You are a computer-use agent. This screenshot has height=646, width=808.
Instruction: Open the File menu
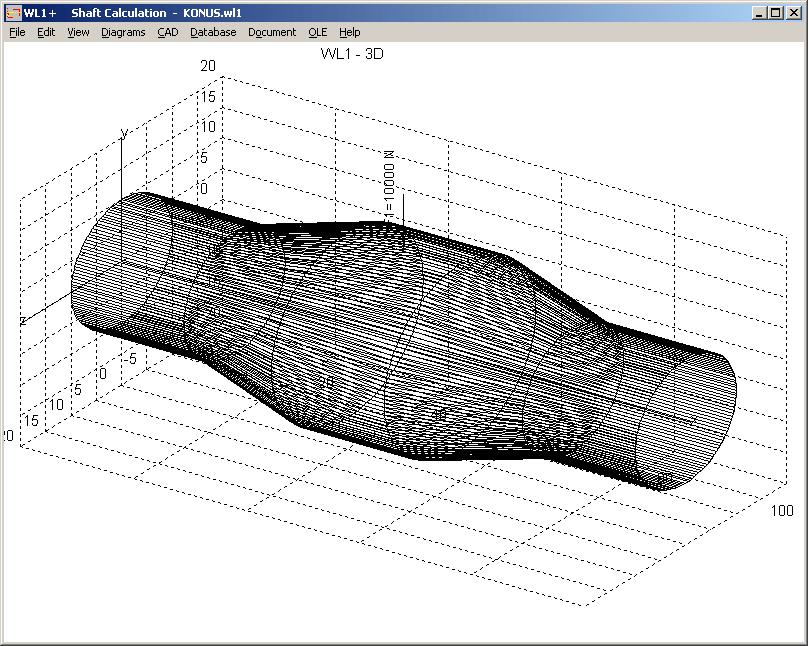[17, 32]
